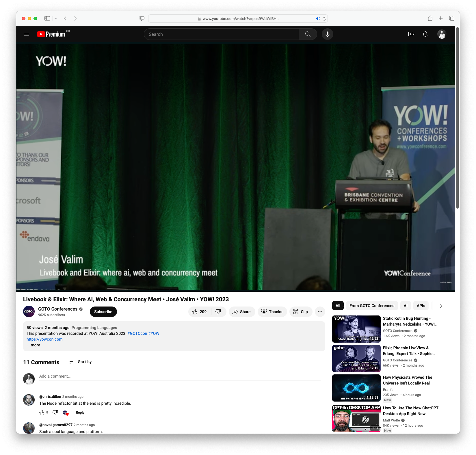Click the search magnifier icon
Viewport: 476px width, 455px height.
307,34
